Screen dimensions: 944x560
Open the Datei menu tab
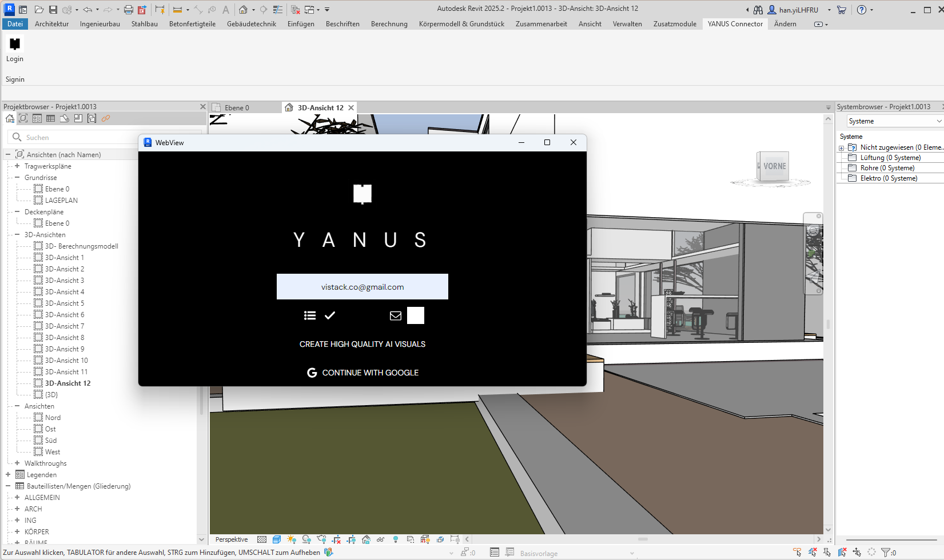tap(15, 24)
